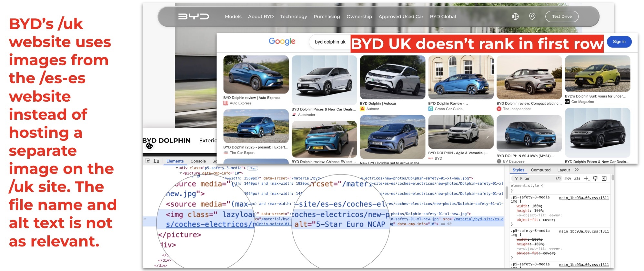Open the About BYD menu item
This screenshot has height=271, width=644.
pos(261,16)
